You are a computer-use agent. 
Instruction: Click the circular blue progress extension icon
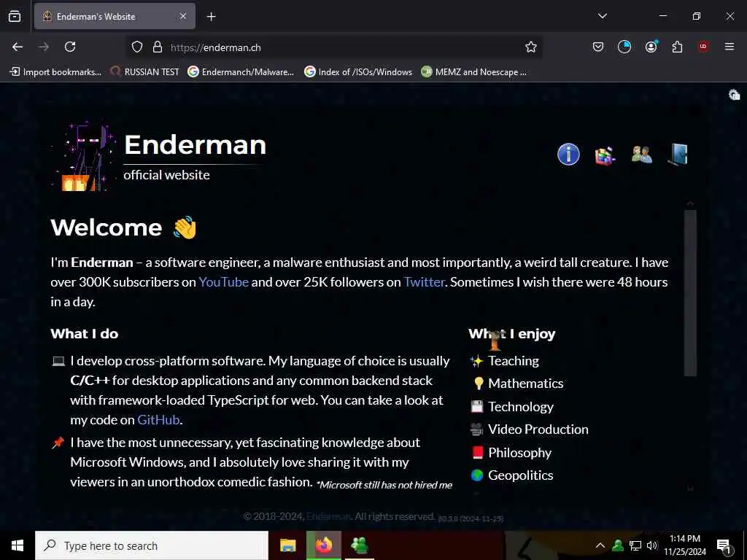pyautogui.click(x=624, y=47)
